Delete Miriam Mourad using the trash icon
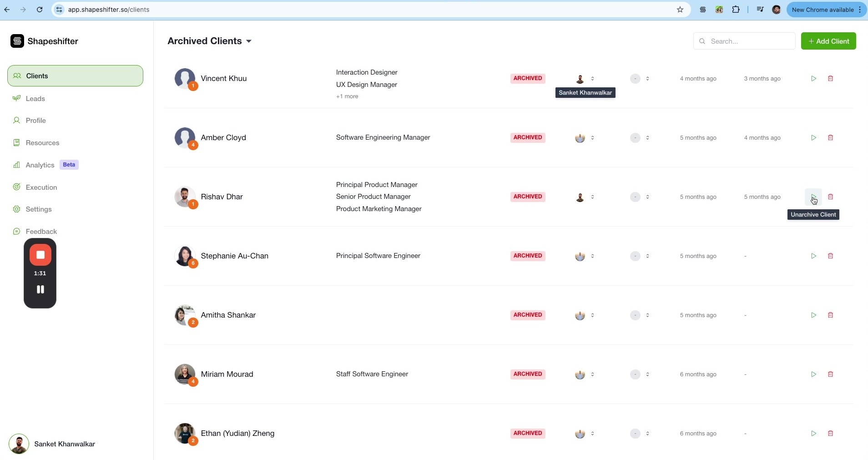Viewport: 868px width, 460px height. tap(830, 374)
